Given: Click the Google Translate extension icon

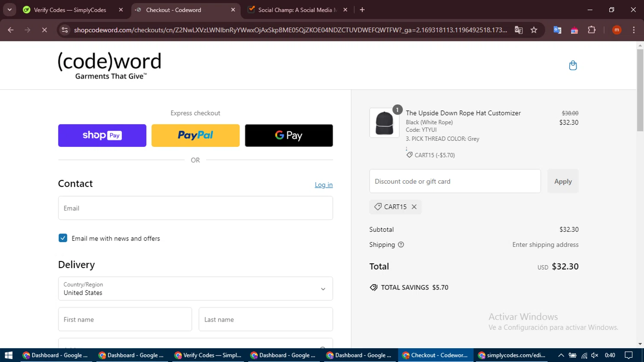Looking at the screenshot, I should click(557, 30).
